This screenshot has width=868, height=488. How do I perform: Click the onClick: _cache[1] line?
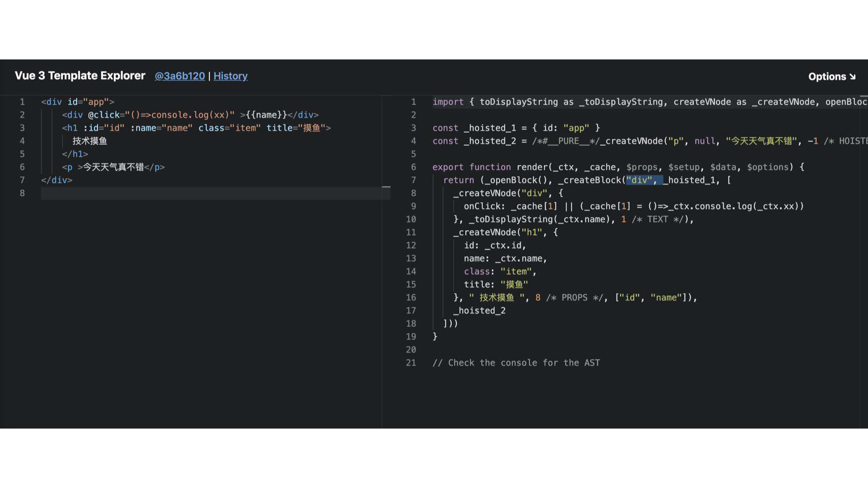(x=634, y=206)
